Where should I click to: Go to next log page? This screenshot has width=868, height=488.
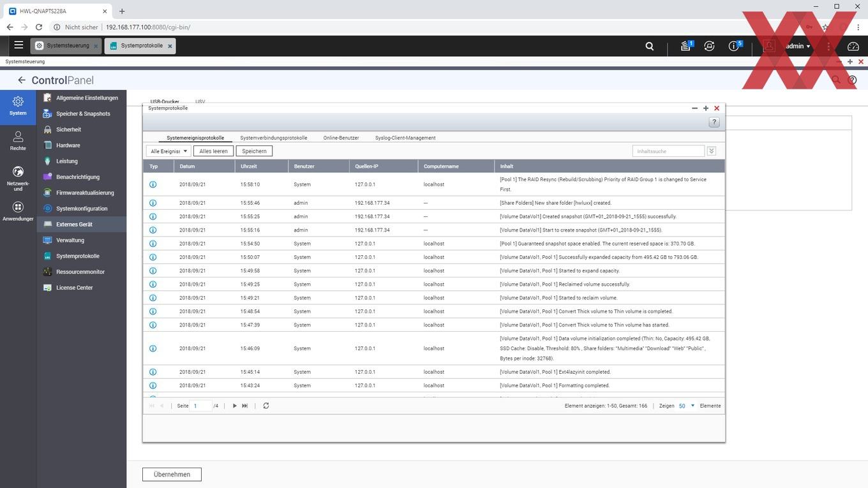(x=234, y=406)
